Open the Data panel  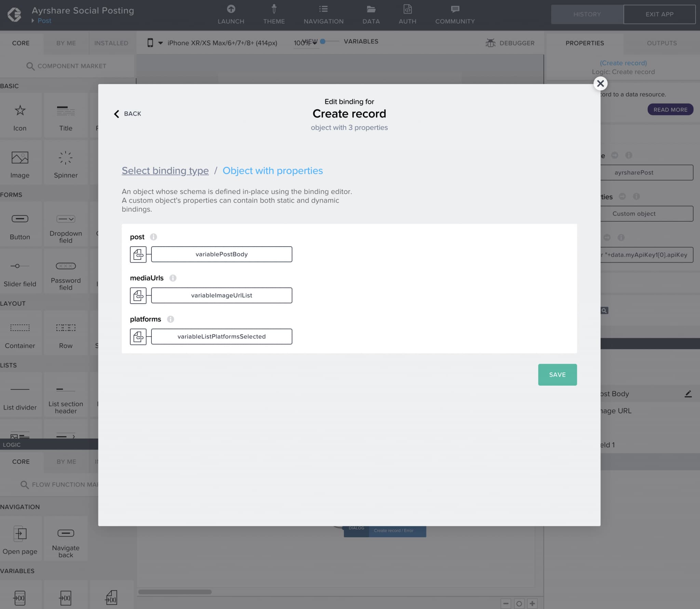pyautogui.click(x=371, y=14)
